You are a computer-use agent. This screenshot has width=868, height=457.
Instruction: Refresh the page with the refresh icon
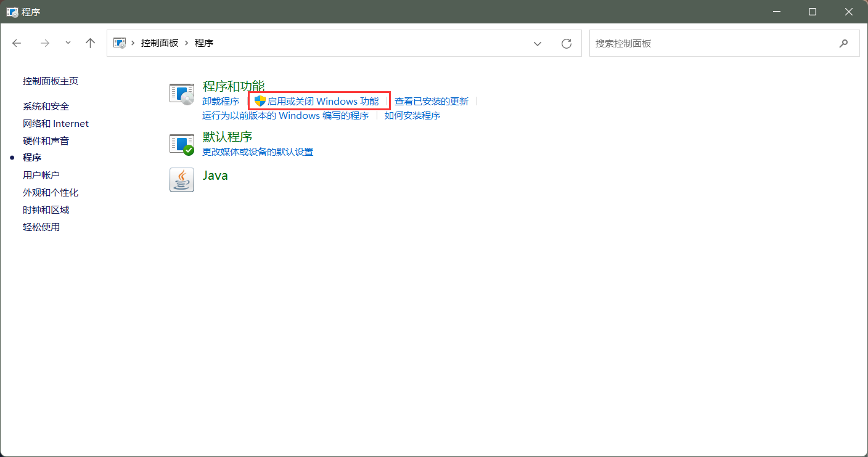(x=567, y=44)
